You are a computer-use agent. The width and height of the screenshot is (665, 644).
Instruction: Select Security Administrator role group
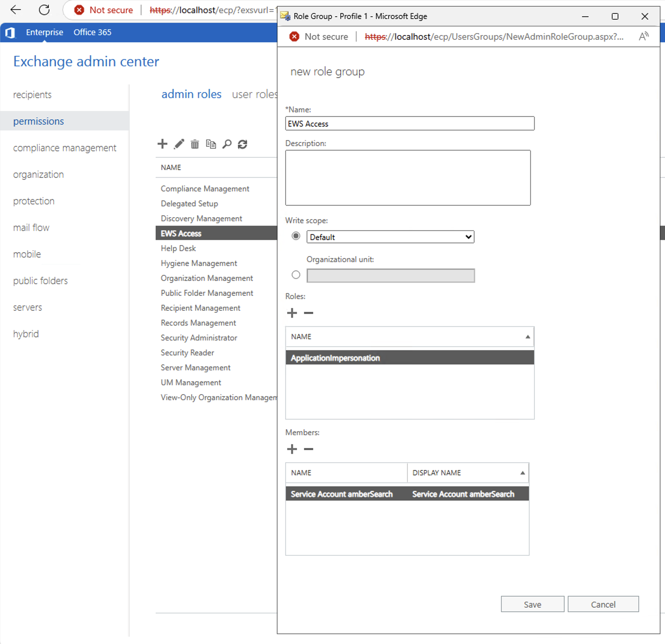click(199, 338)
